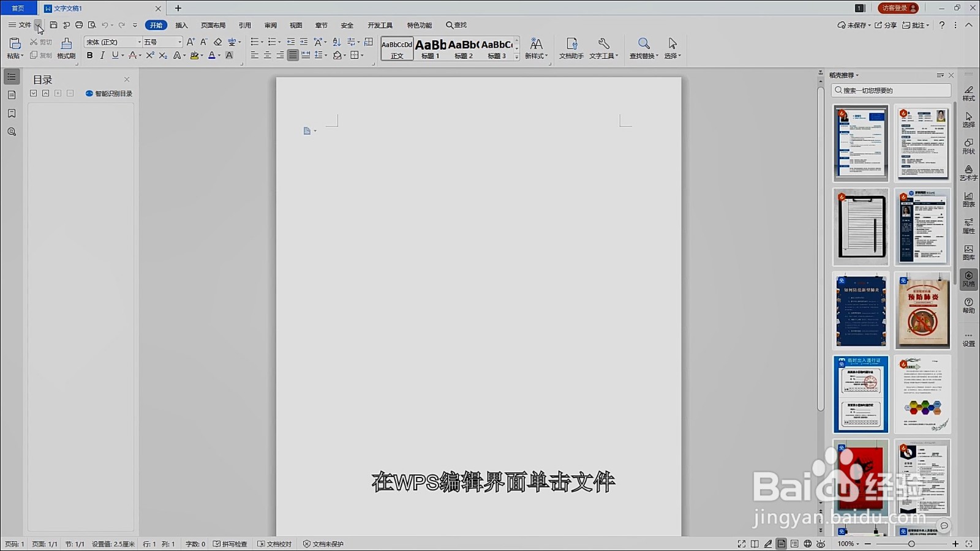Open the bookmark panel in left sidebar
980x551 pixels.
(12, 113)
